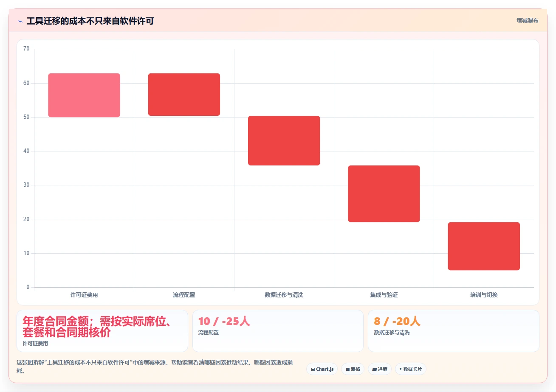Click the 流程配置 x-axis label
Viewport: 556px width, 392px height.
coord(184,295)
